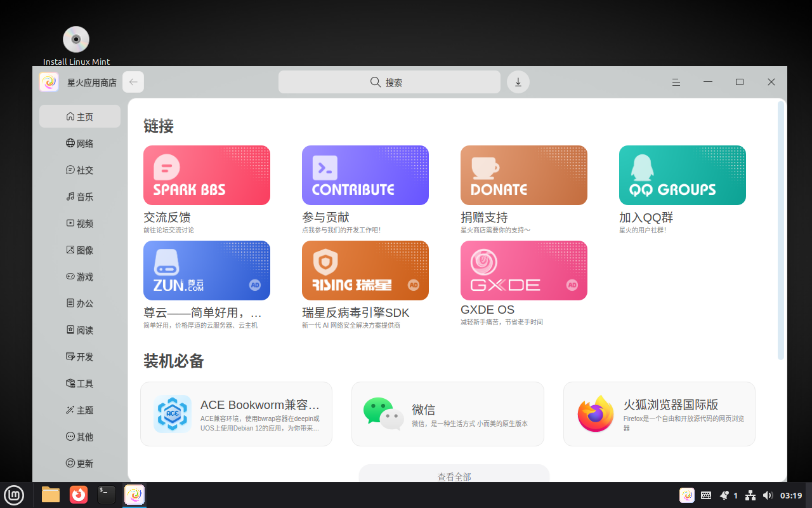
Task: Open the ZUN.COM cloud server ad
Action: click(x=207, y=271)
